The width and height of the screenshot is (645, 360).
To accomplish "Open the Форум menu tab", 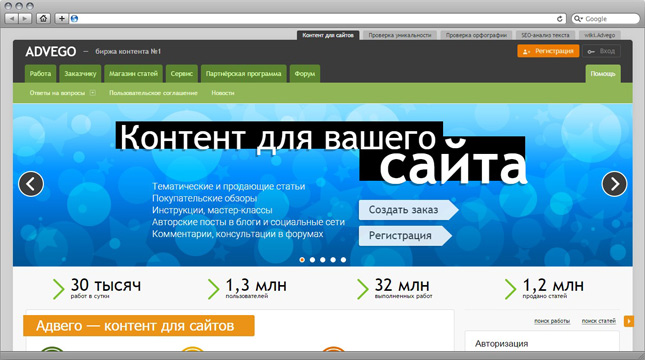I will pos(305,74).
